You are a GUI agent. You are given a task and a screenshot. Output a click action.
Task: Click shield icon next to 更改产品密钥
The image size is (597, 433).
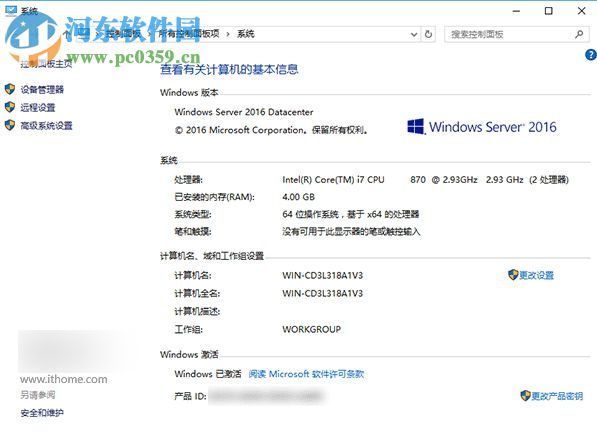click(525, 396)
